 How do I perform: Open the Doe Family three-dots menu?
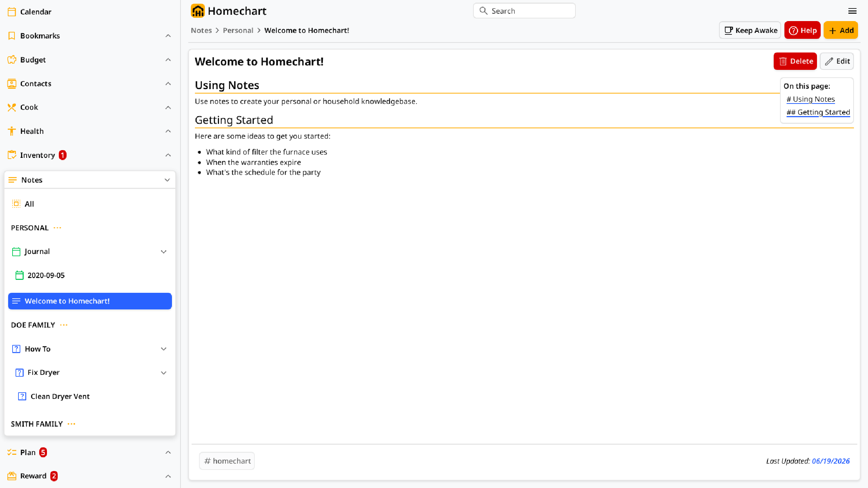pos(64,325)
